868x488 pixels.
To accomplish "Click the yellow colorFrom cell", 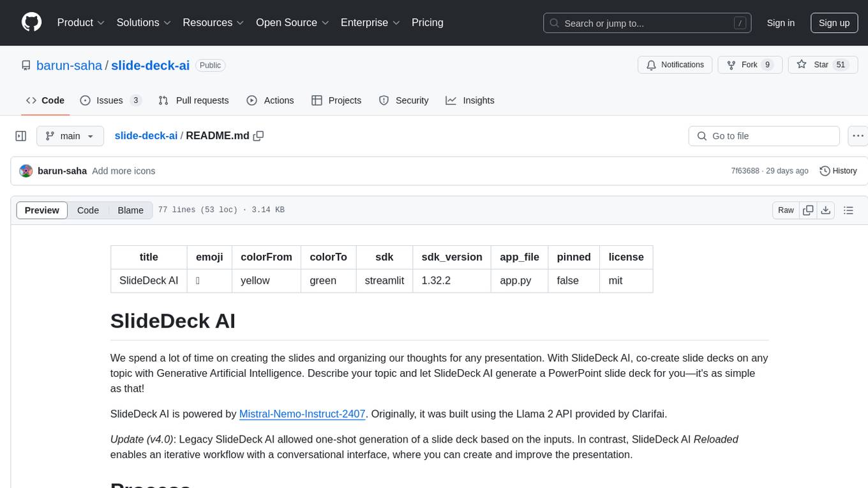I will click(x=266, y=280).
